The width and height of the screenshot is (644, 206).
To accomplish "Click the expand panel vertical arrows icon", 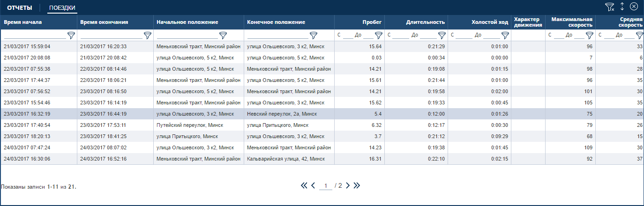I will coord(622,7).
